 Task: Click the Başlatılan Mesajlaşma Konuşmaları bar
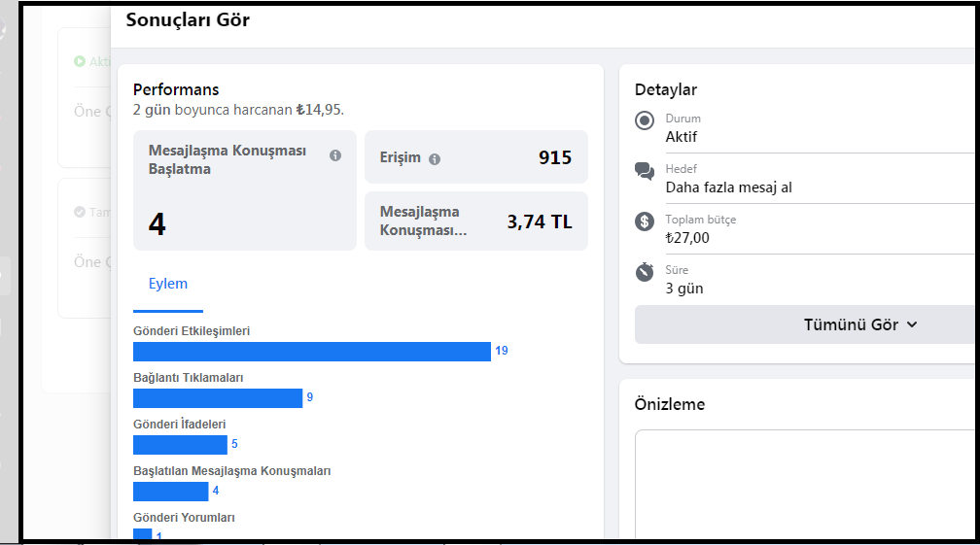171,492
